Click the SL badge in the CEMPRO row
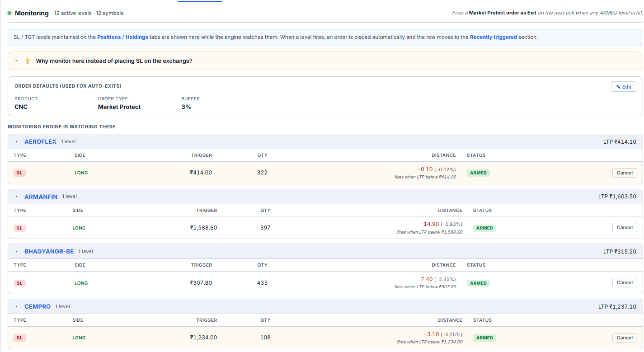 click(x=19, y=338)
